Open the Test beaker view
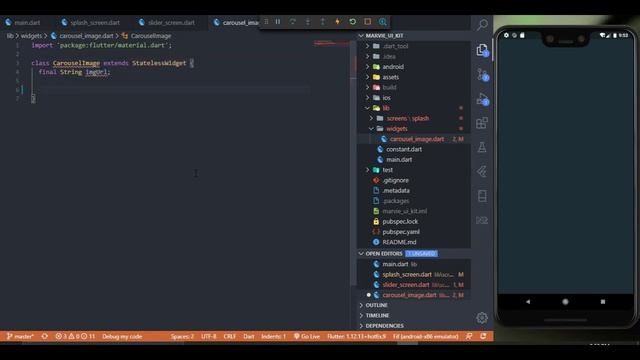 pos(482,147)
